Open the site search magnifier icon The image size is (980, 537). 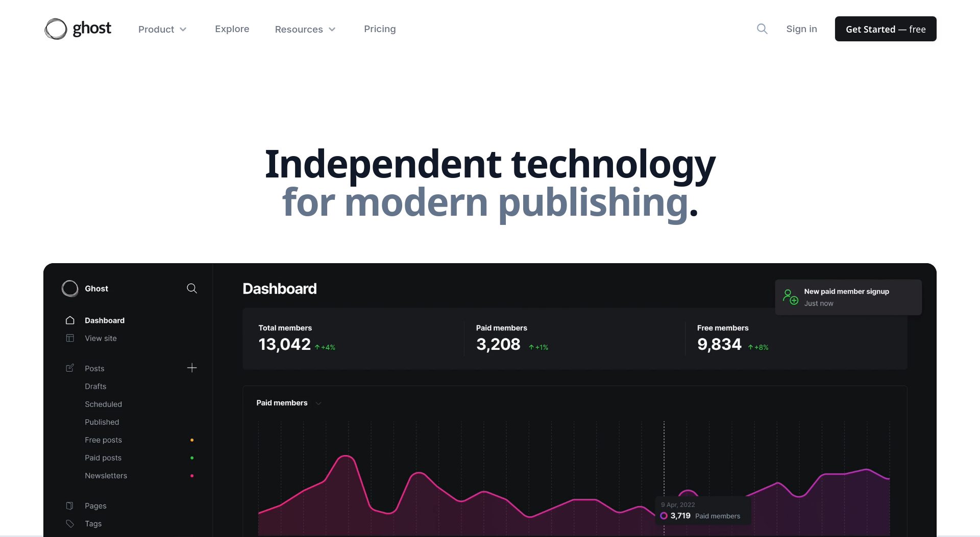762,29
